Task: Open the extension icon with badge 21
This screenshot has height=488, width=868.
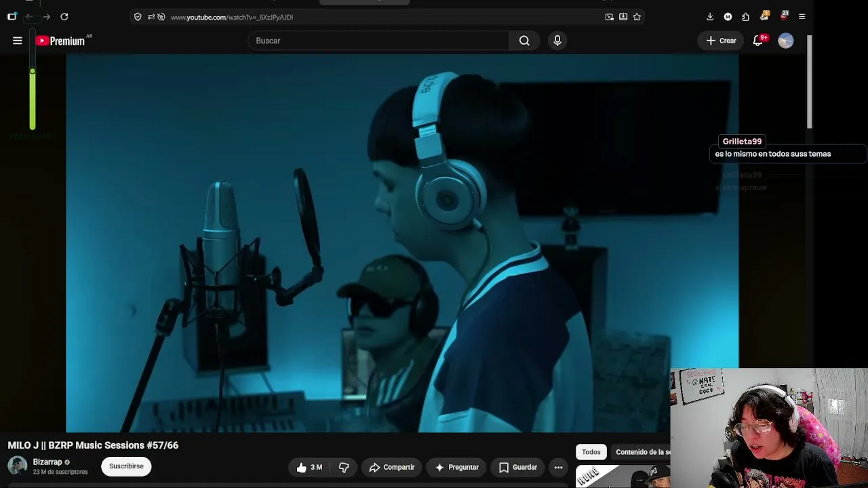Action: pyautogui.click(x=784, y=16)
